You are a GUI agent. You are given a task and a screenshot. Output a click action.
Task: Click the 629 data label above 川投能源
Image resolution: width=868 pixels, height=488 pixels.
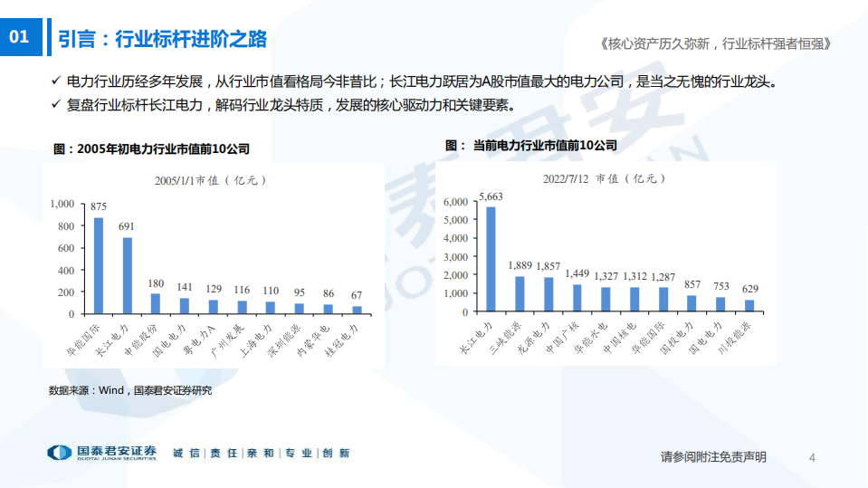tap(750, 289)
